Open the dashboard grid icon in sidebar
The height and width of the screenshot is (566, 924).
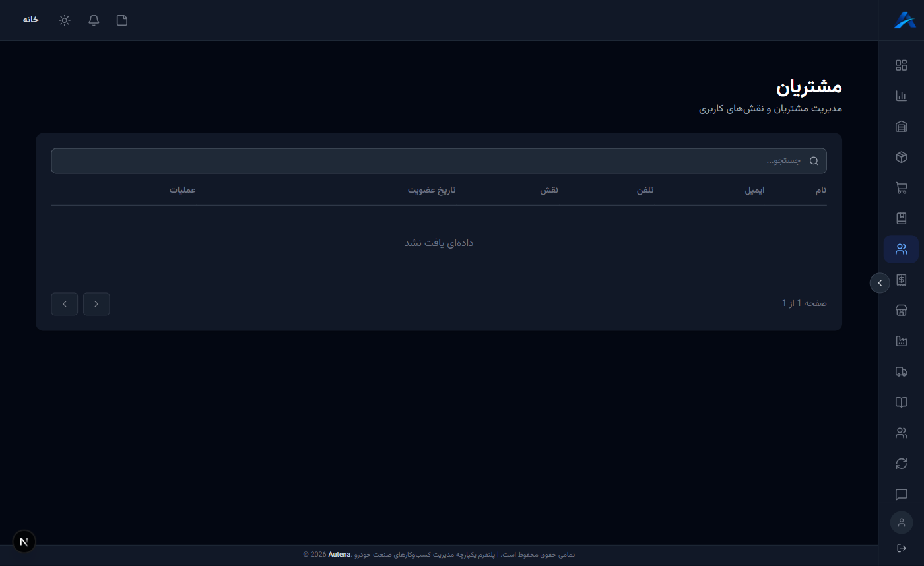[x=901, y=65]
